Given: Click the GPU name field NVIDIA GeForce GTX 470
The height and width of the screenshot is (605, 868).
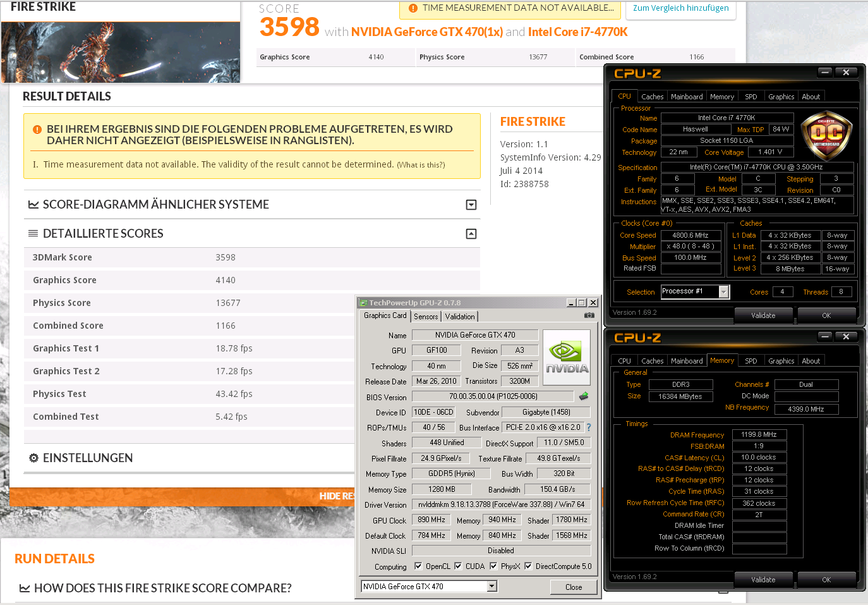Looking at the screenshot, I should (475, 335).
